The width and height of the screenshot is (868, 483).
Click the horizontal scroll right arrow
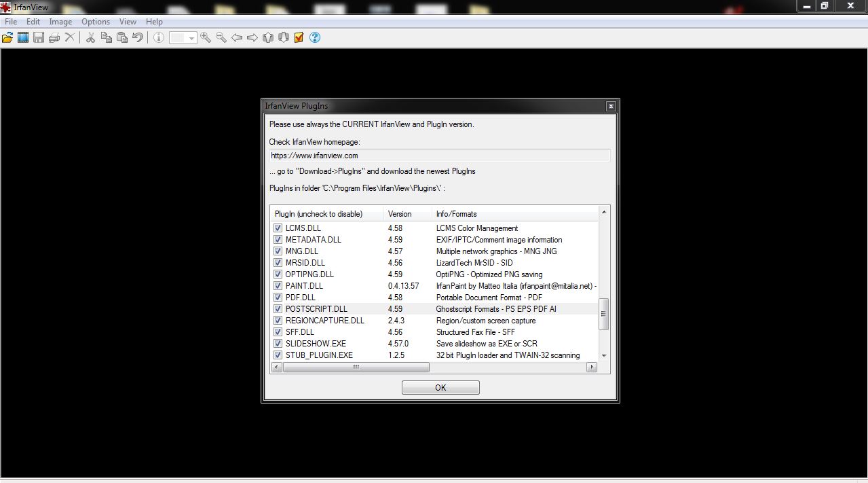(592, 367)
